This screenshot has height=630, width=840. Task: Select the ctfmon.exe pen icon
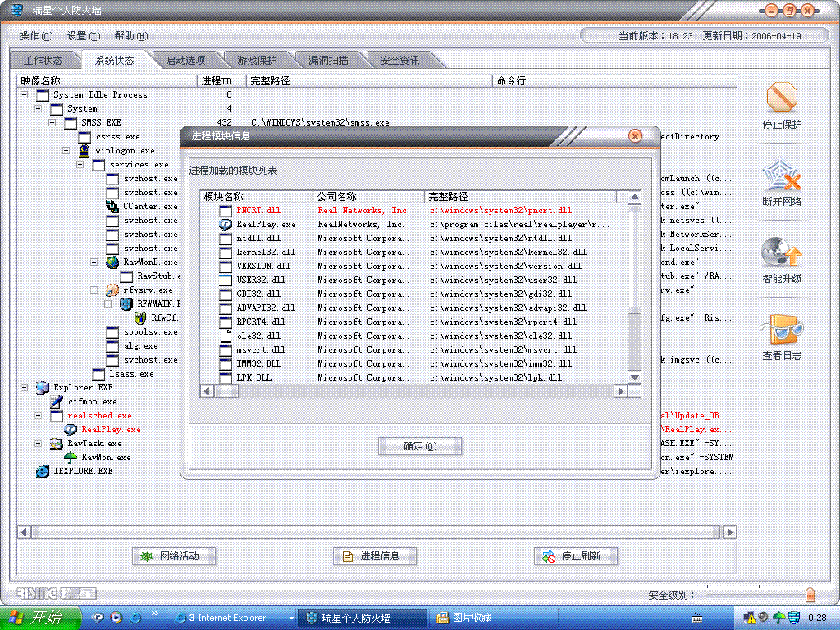tap(57, 401)
